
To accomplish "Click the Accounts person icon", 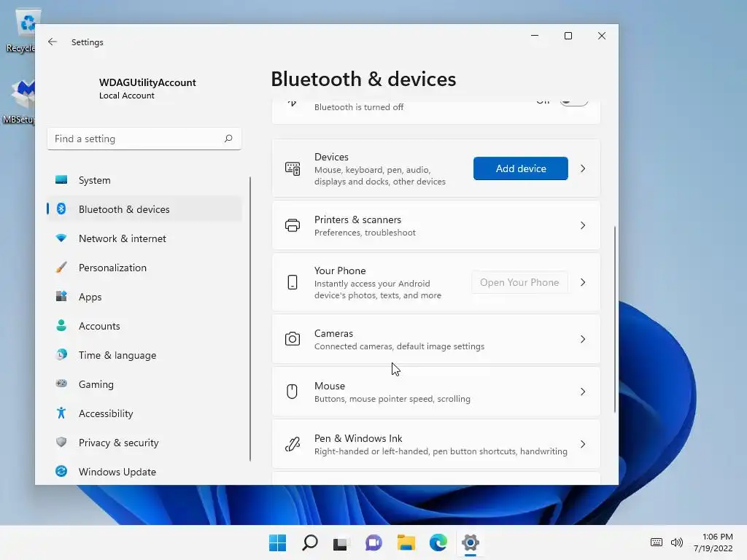I will pos(61,325).
